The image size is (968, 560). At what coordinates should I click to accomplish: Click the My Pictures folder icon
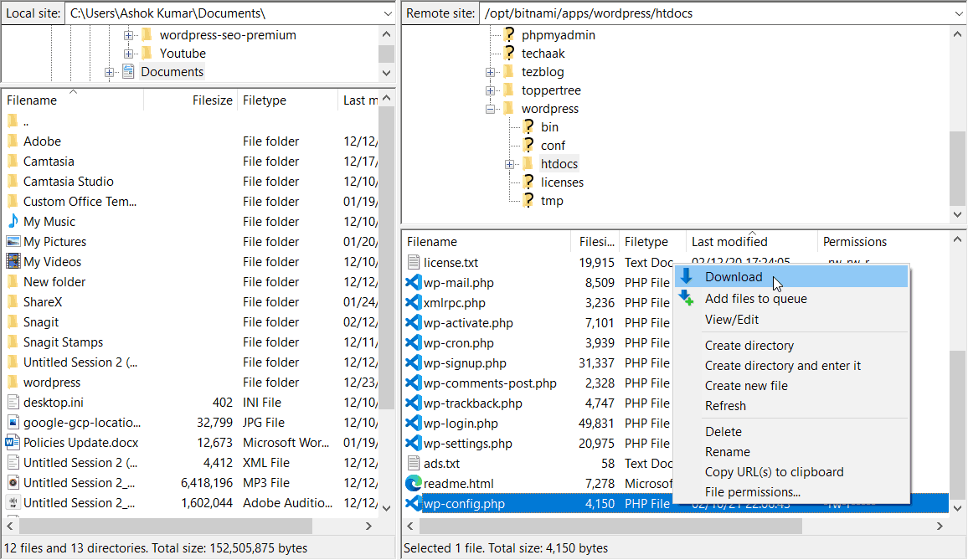(13, 241)
